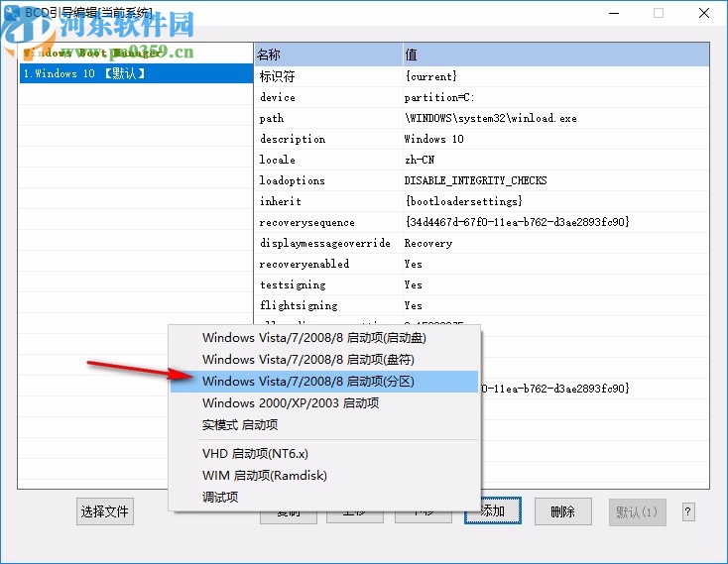Choose Windows Vista/7/2008/8 启动项(分区)
Screen dimensions: 728x564
pos(324,382)
